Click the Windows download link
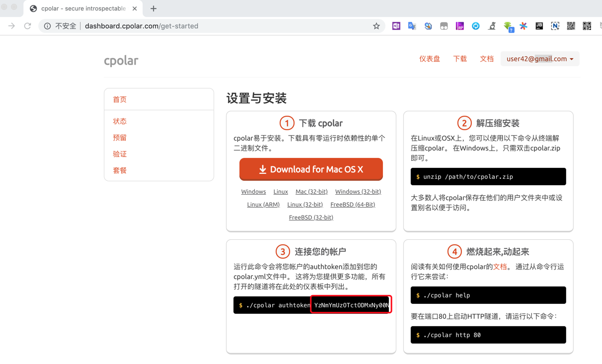Image resolution: width=602 pixels, height=364 pixels. (x=253, y=192)
